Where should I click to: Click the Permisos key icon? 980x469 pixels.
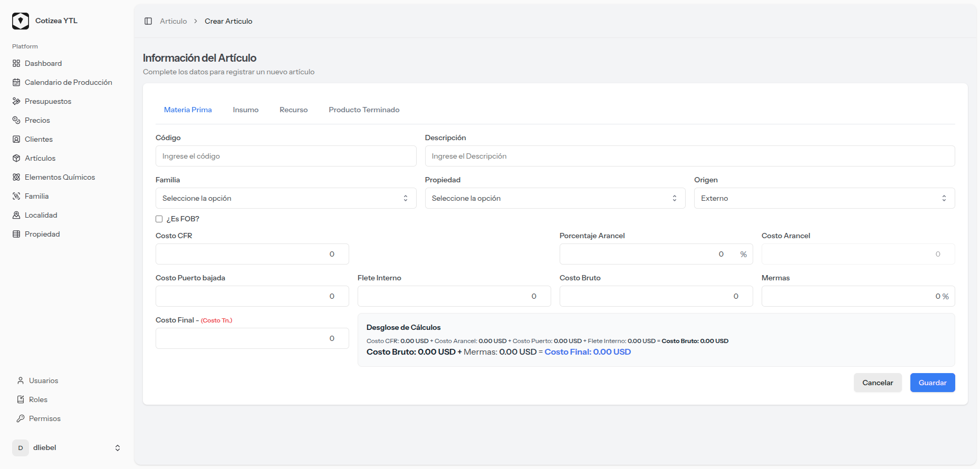click(21, 418)
